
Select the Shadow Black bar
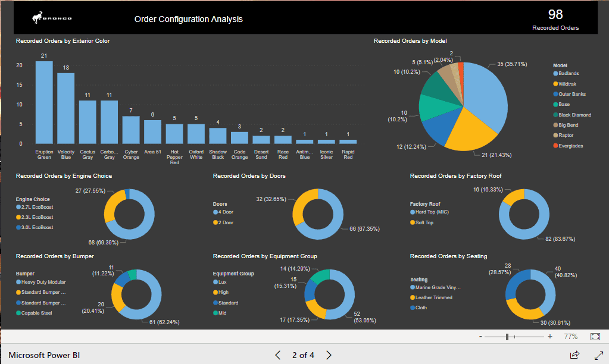pyautogui.click(x=218, y=136)
